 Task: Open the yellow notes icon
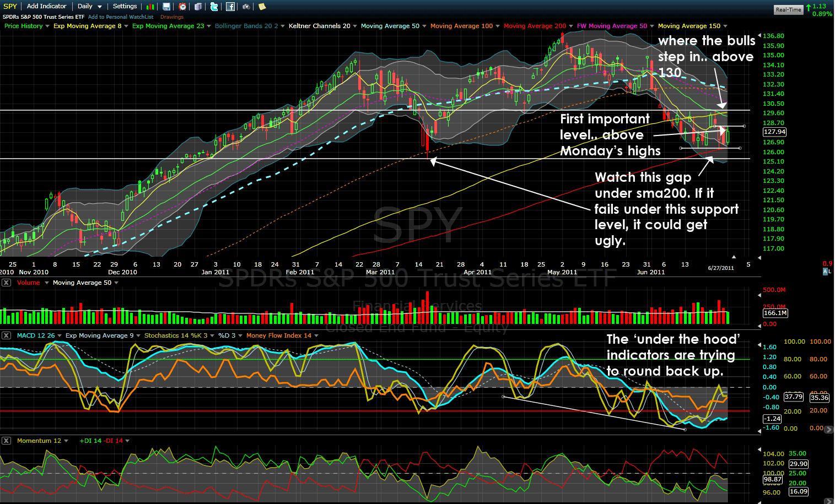click(x=262, y=7)
